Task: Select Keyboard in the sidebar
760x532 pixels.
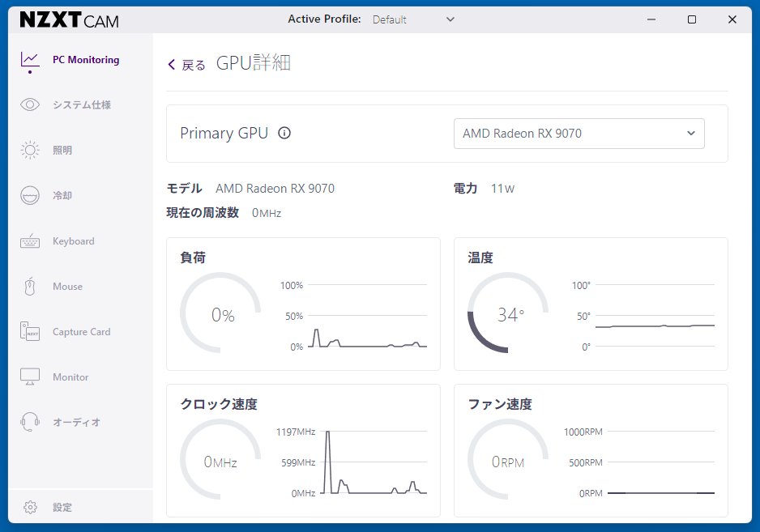Action: (74, 240)
